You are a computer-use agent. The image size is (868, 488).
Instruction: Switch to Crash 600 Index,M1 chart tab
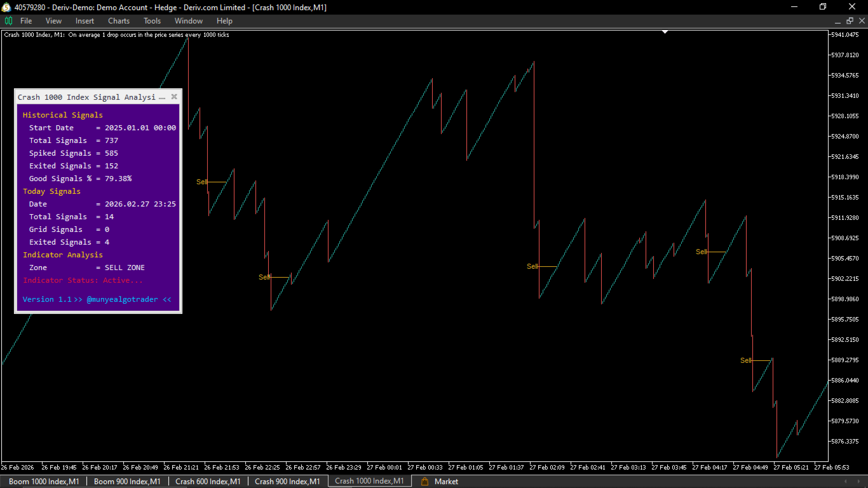[208, 482]
